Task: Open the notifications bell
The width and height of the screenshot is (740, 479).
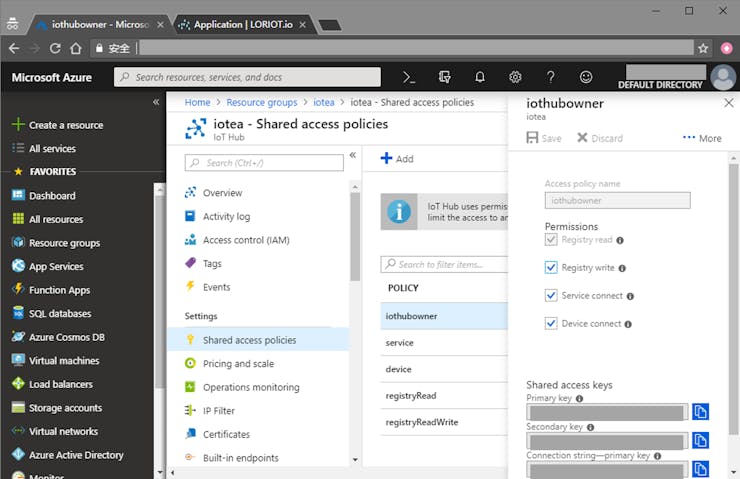Action: pos(480,77)
